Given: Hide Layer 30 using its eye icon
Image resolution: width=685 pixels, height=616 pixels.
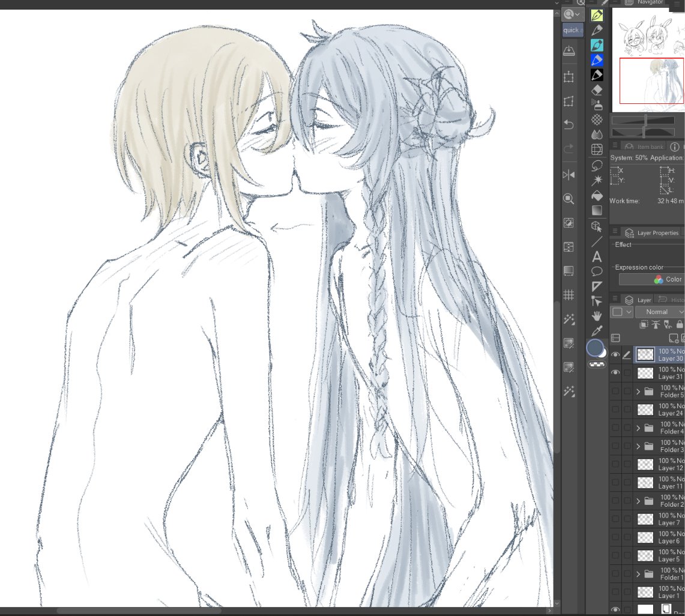Looking at the screenshot, I should pos(615,355).
